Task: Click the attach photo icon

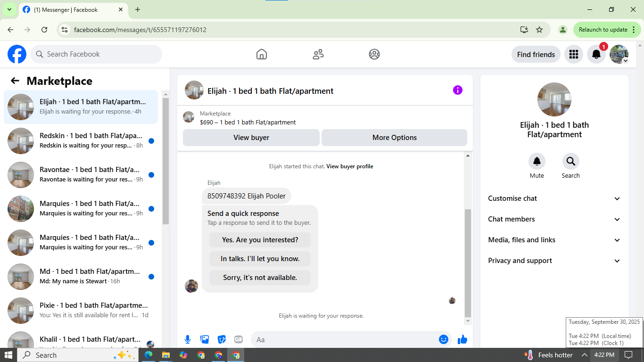Action: click(205, 339)
